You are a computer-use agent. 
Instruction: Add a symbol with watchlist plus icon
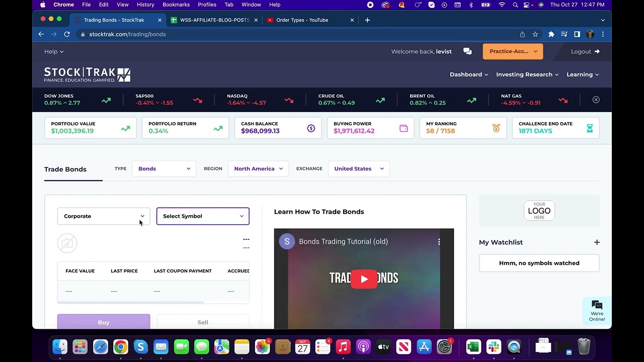click(597, 242)
